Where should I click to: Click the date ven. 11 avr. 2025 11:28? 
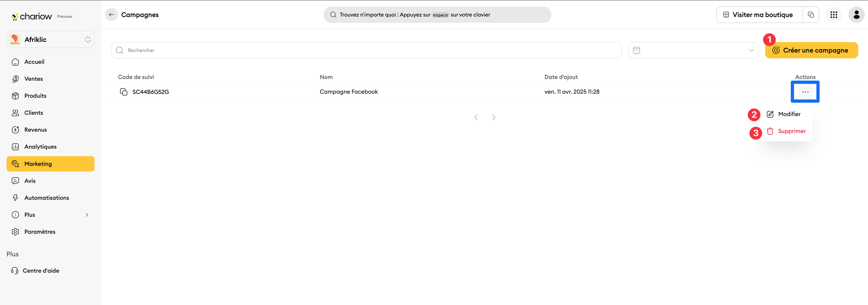[x=572, y=92]
